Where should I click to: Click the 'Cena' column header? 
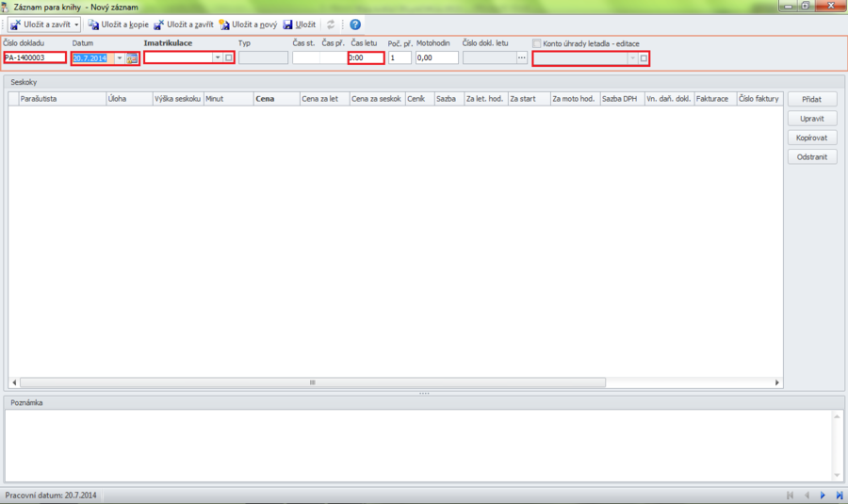click(x=276, y=98)
